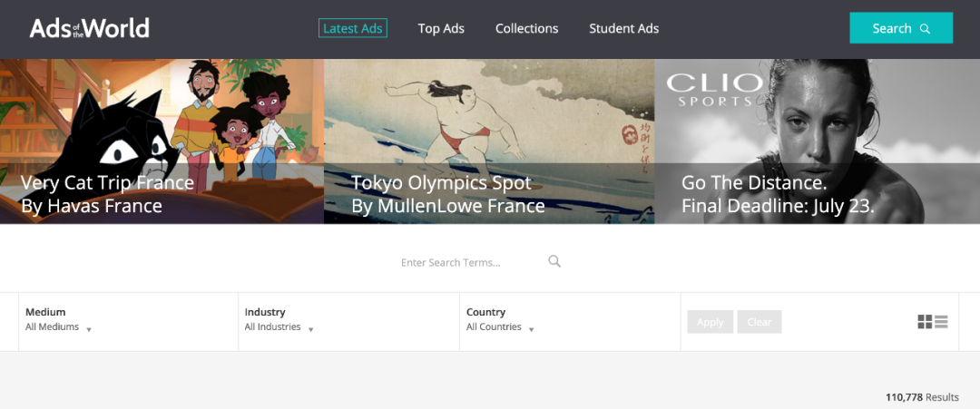Viewport: 980px width, 409px height.
Task: Go to the Top Ads page
Action: click(441, 28)
